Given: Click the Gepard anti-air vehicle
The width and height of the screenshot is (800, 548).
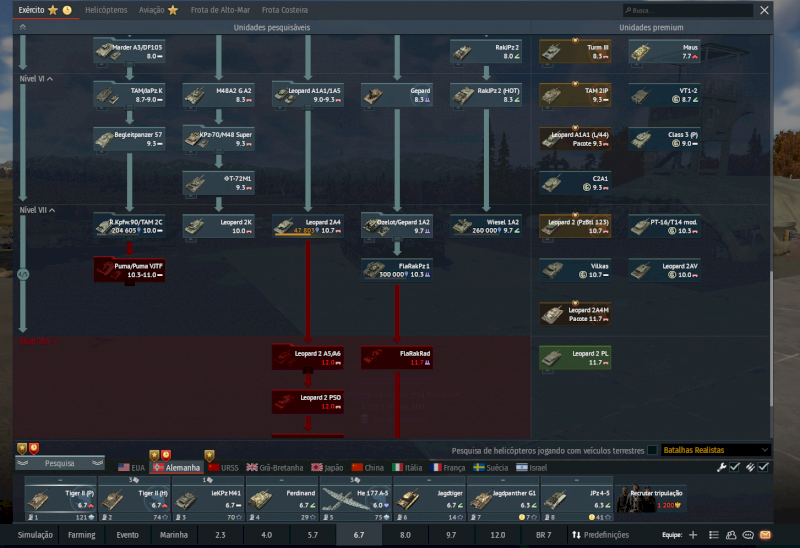Looking at the screenshot, I should (396, 94).
